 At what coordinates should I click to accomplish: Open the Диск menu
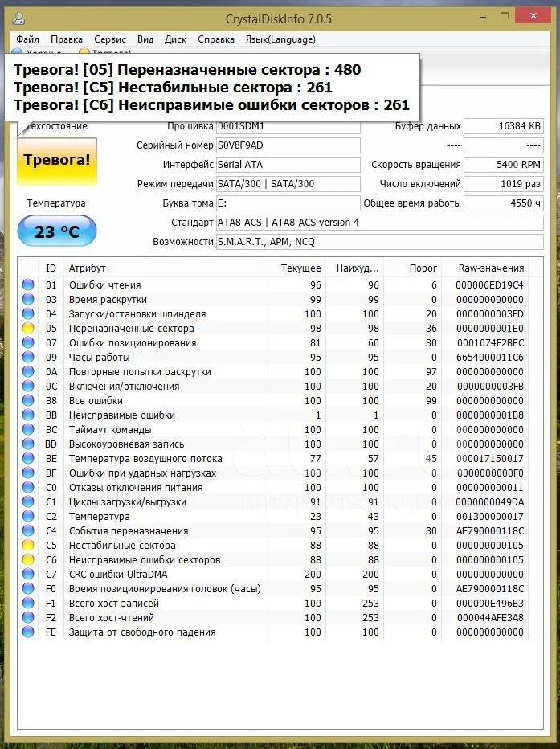tap(175, 39)
